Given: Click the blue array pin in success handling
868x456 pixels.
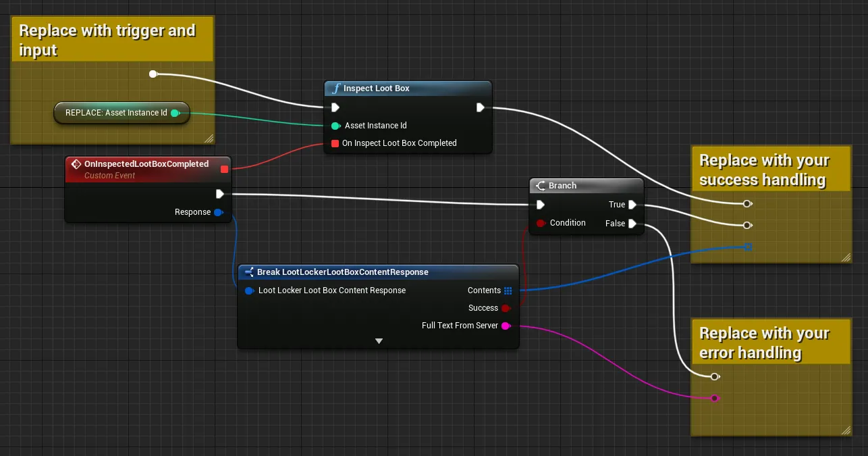Looking at the screenshot, I should click(x=748, y=247).
